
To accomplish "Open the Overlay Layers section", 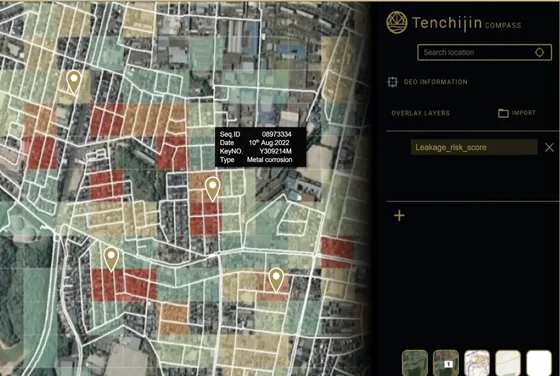I will click(x=420, y=113).
